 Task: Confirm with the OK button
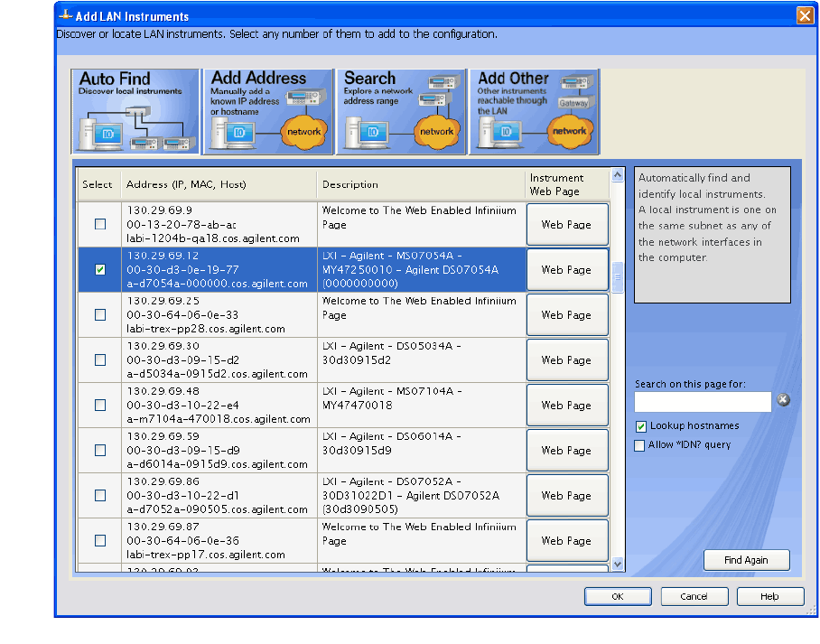[x=617, y=596]
